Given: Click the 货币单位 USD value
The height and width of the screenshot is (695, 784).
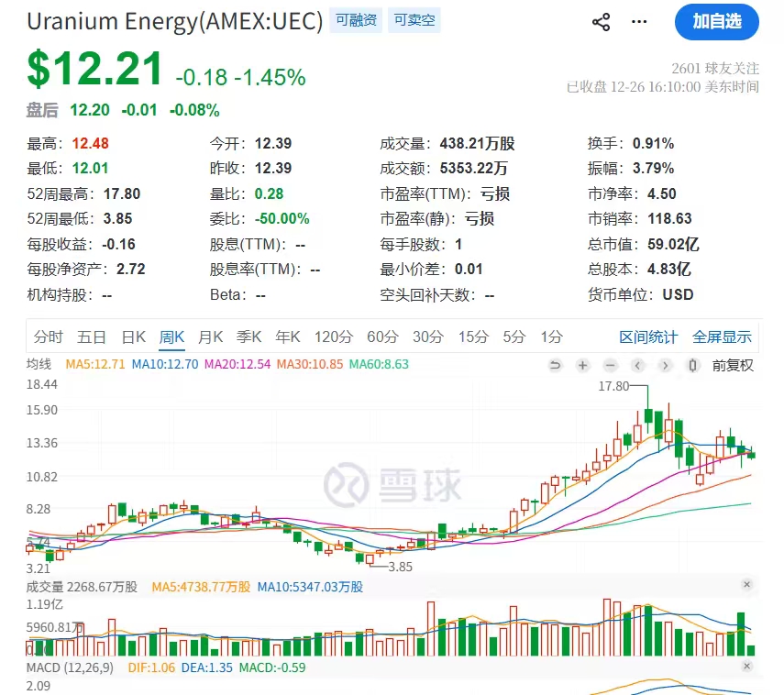Looking at the screenshot, I should 678,294.
